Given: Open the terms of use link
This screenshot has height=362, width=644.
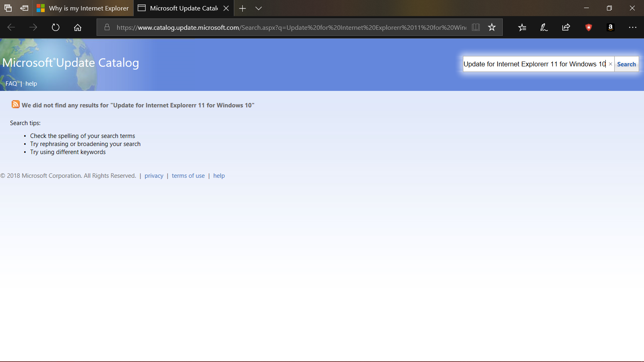Looking at the screenshot, I should (x=188, y=176).
